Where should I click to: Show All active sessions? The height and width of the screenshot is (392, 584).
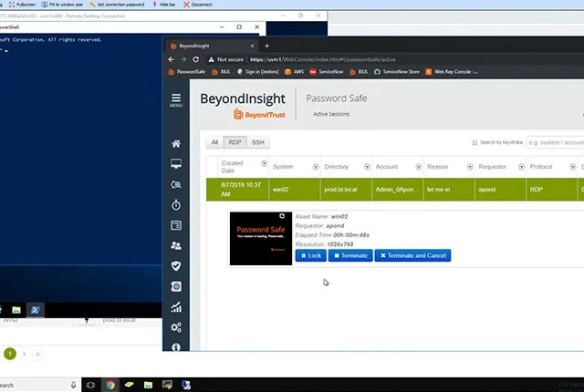[214, 142]
